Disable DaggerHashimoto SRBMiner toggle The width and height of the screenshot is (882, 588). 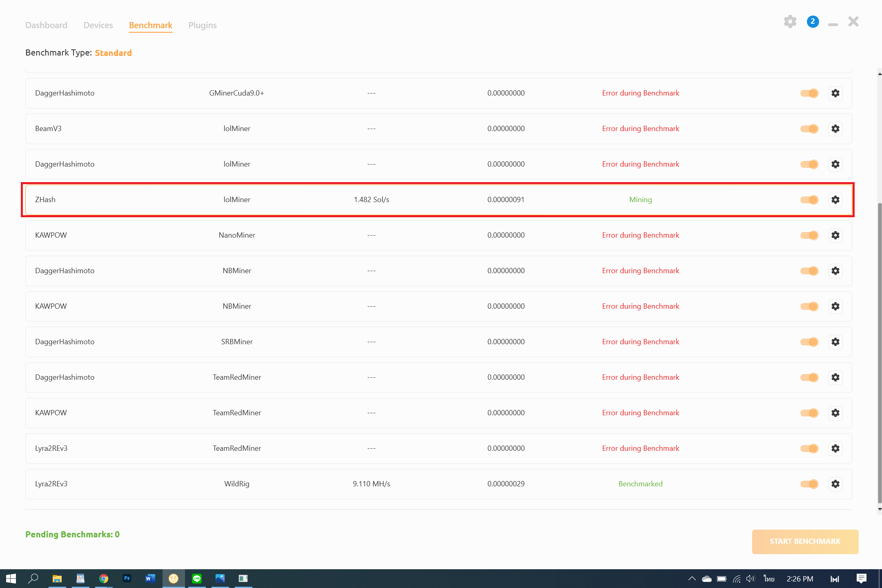pos(809,342)
